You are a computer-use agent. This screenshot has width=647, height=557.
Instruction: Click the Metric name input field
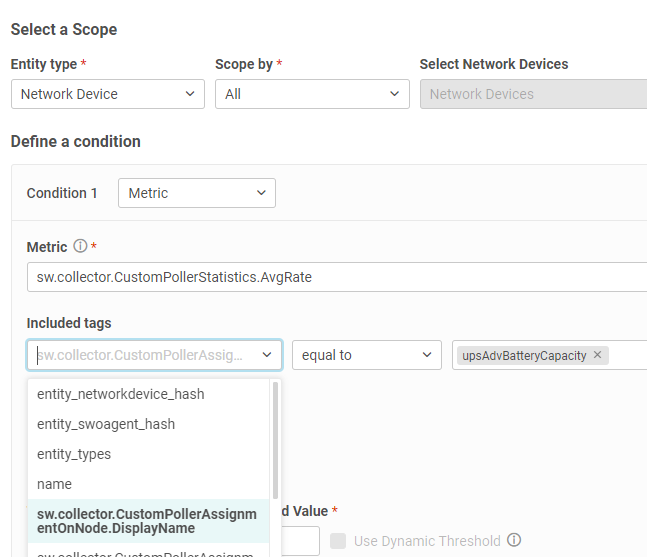(x=336, y=277)
